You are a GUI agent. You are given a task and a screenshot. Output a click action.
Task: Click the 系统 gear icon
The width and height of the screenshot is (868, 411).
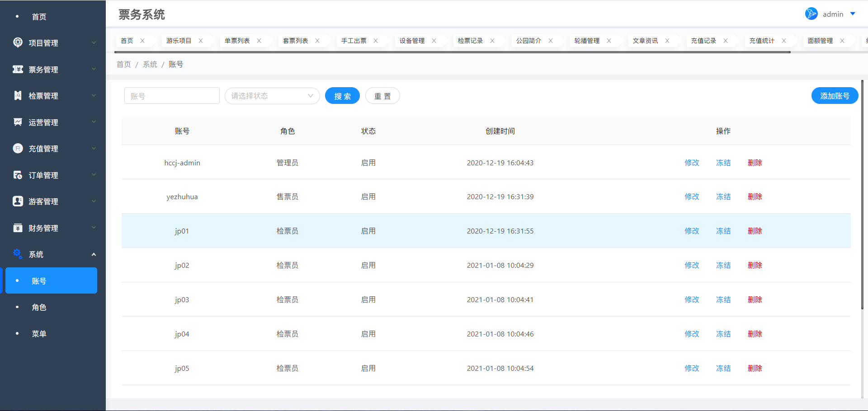pos(18,254)
